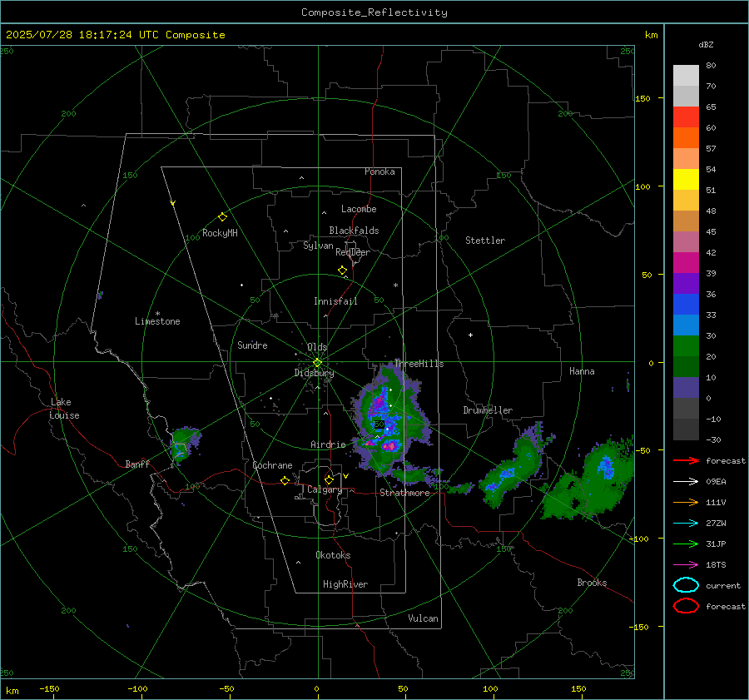Image resolution: width=749 pixels, height=700 pixels.
Task: Select the blue 33 dBZ color swatch
Action: click(686, 305)
